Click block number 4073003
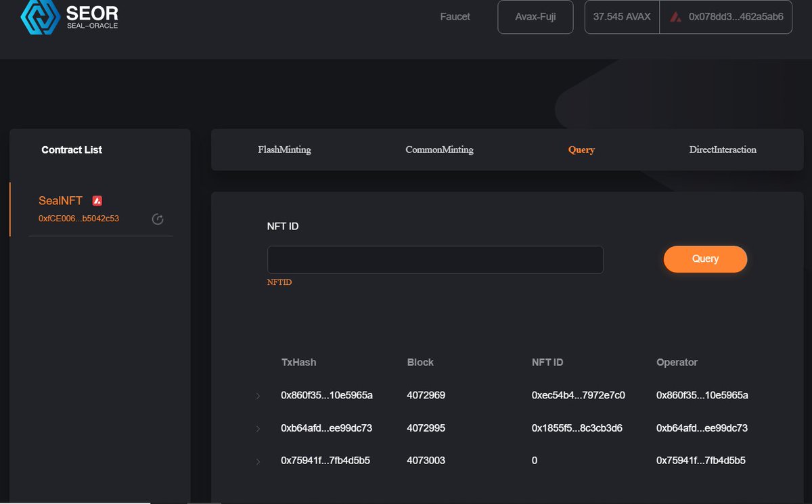The width and height of the screenshot is (812, 504). 426,461
